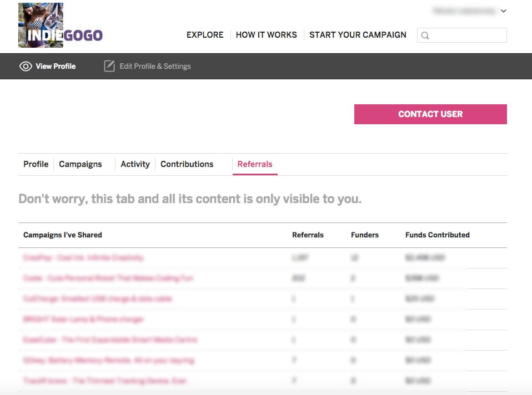Open the first shared campaign link
The image size is (532, 395).
point(83,258)
